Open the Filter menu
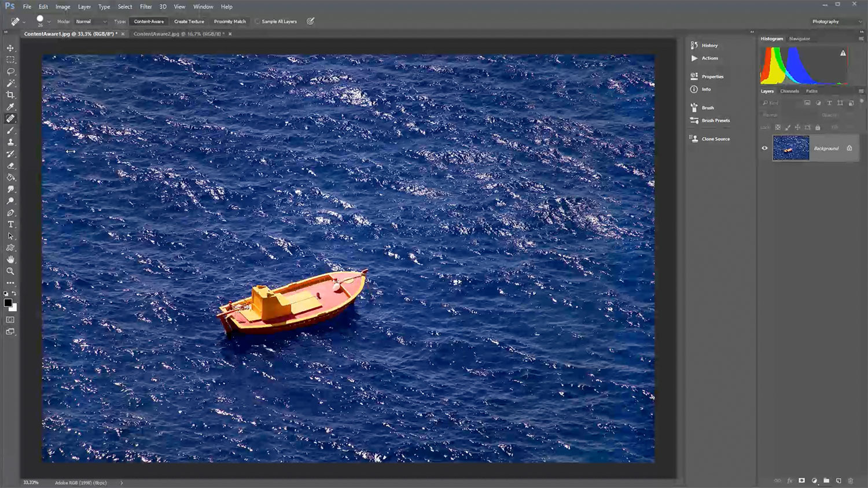 (146, 7)
